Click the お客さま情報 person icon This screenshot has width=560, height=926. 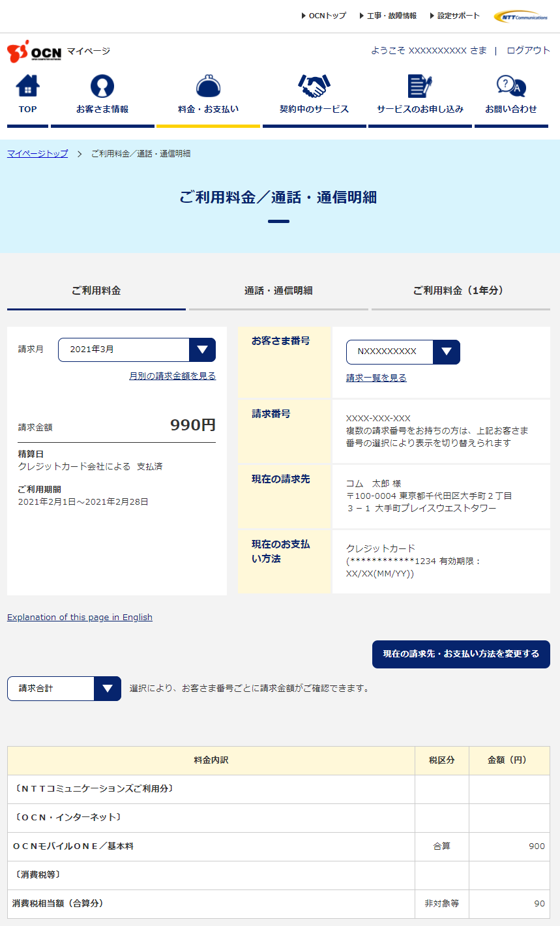[x=102, y=86]
